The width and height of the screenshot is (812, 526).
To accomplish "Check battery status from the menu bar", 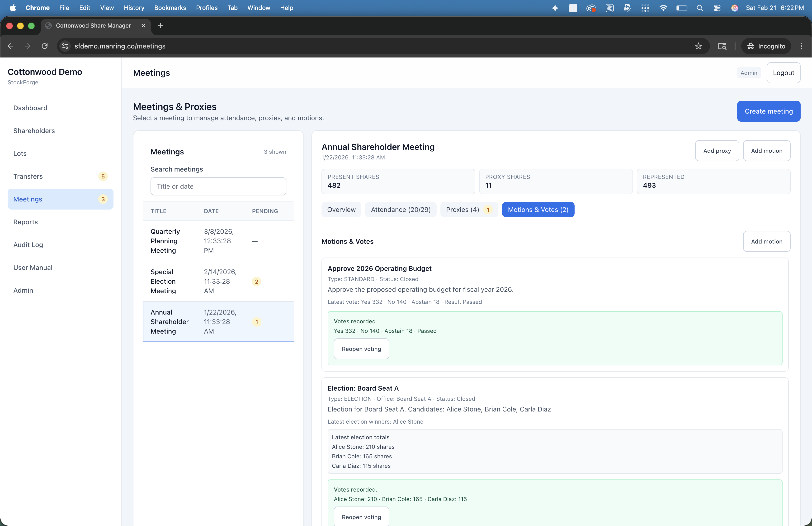I will click(681, 8).
